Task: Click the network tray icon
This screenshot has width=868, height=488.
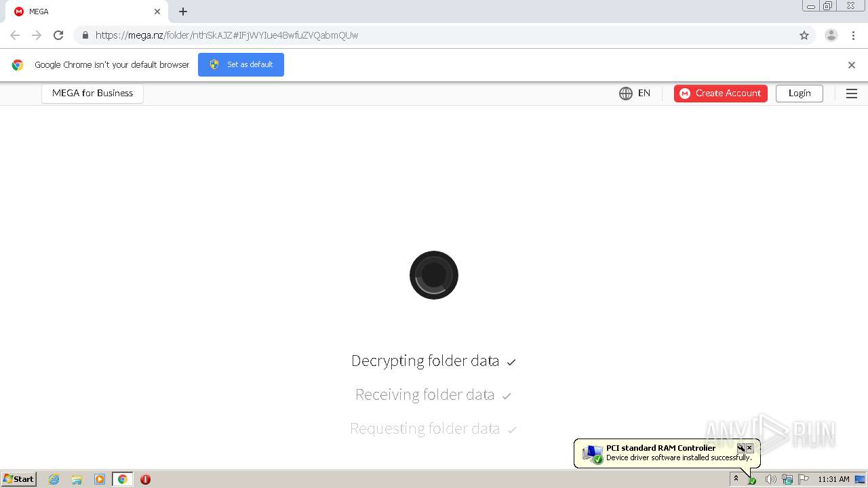Action: pyautogui.click(x=787, y=479)
